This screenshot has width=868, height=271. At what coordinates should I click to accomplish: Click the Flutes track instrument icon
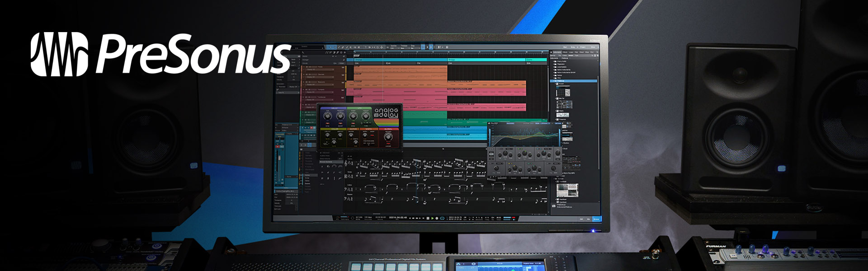click(344, 68)
